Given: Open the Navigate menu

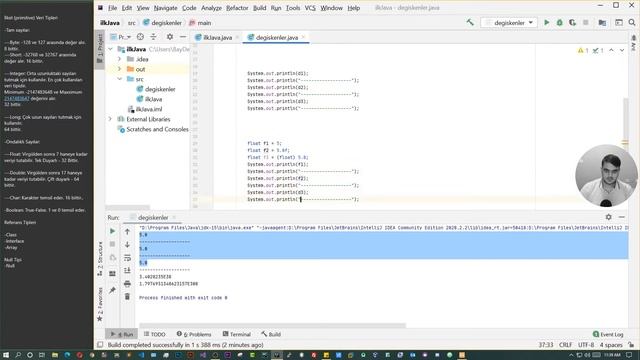Looking at the screenshot, I should pyautogui.click(x=165, y=8).
